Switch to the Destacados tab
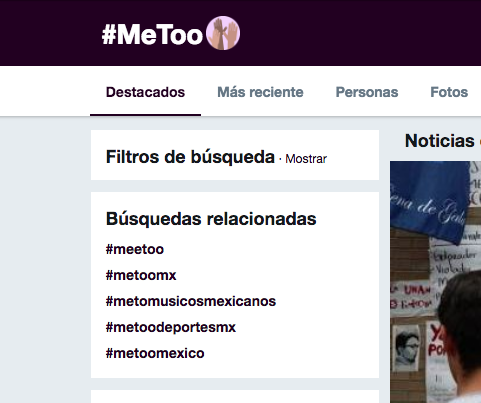The height and width of the screenshot is (403, 481). (145, 92)
